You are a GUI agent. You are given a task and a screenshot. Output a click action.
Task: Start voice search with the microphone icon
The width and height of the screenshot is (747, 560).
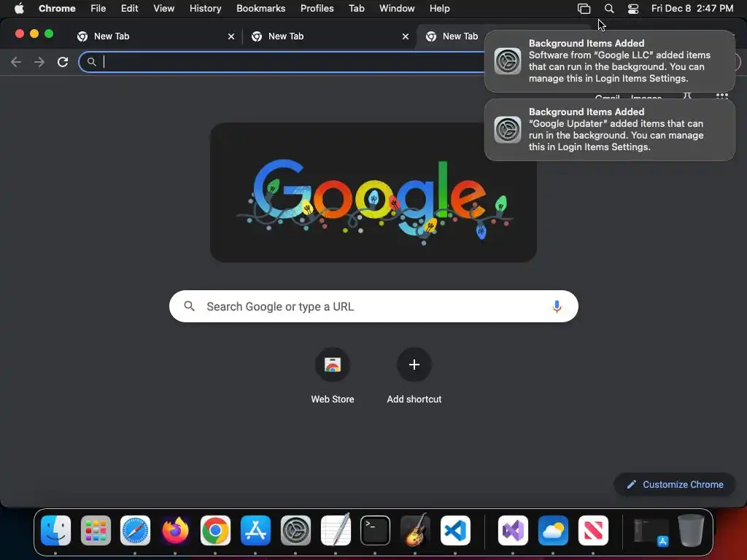coord(557,306)
